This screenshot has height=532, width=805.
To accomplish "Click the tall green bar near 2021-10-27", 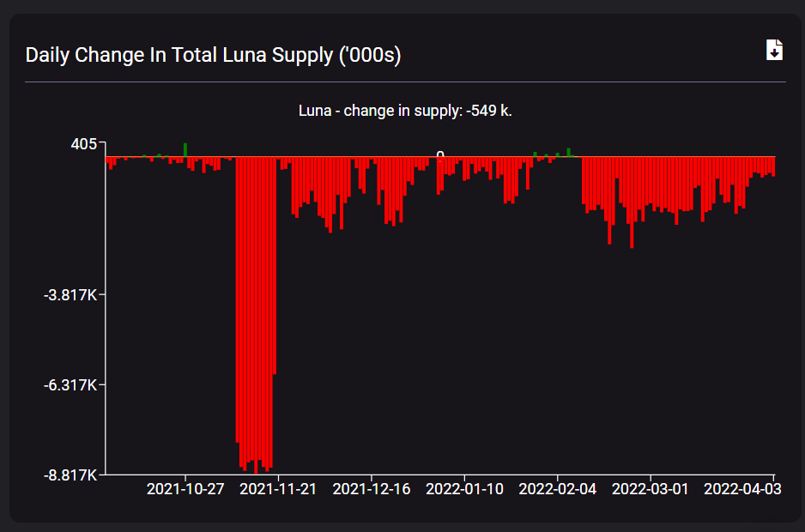I will click(185, 150).
